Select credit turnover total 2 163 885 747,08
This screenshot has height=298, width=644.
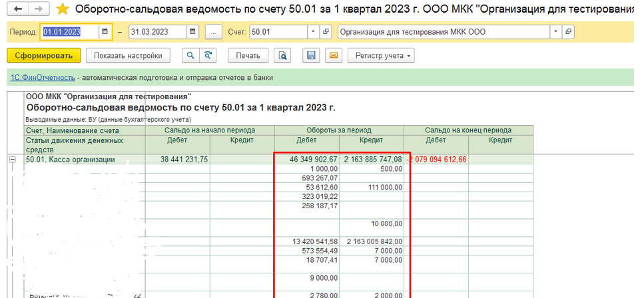pos(373,159)
